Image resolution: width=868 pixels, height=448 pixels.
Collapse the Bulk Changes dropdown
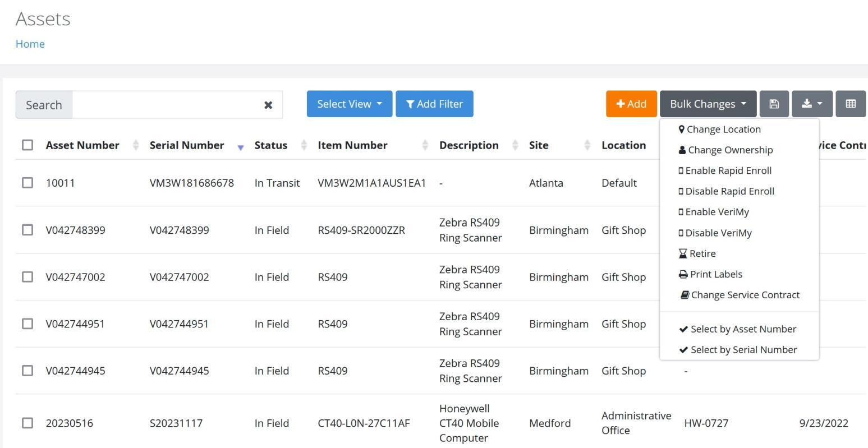click(x=708, y=104)
